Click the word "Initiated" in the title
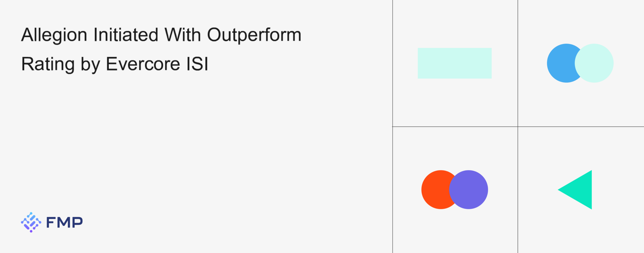Image resolution: width=644 pixels, height=253 pixels. [x=126, y=35]
